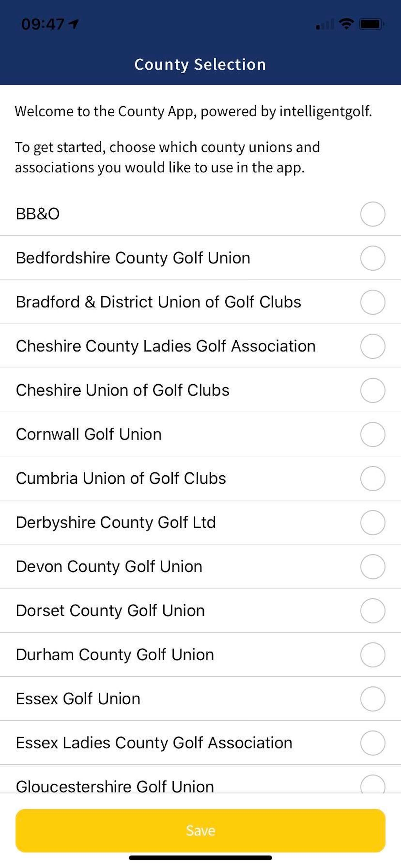401x868 pixels.
Task: Select Cumbria Union of Golf Clubs circle
Action: pyautogui.click(x=372, y=479)
